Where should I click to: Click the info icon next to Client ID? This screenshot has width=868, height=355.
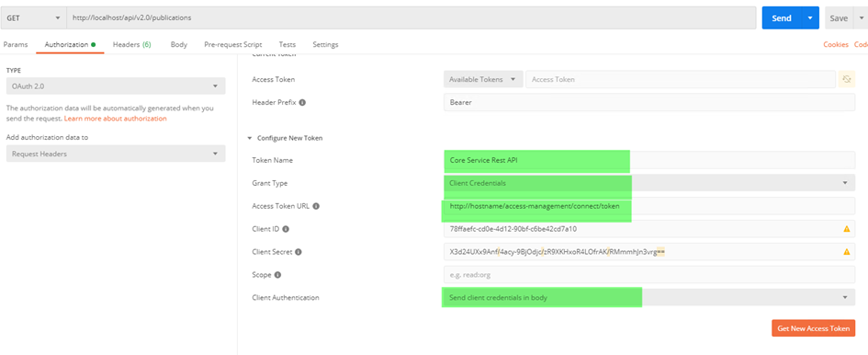(286, 228)
